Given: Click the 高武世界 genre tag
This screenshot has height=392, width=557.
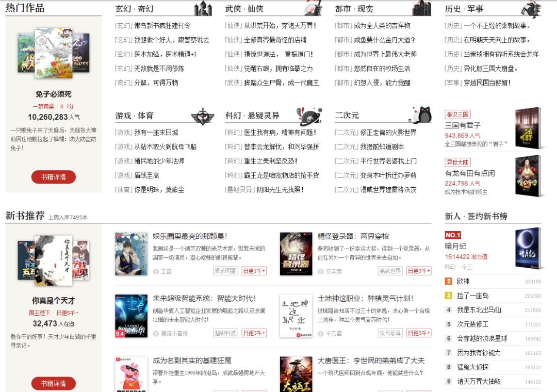Looking at the screenshot, I should (x=390, y=271).
